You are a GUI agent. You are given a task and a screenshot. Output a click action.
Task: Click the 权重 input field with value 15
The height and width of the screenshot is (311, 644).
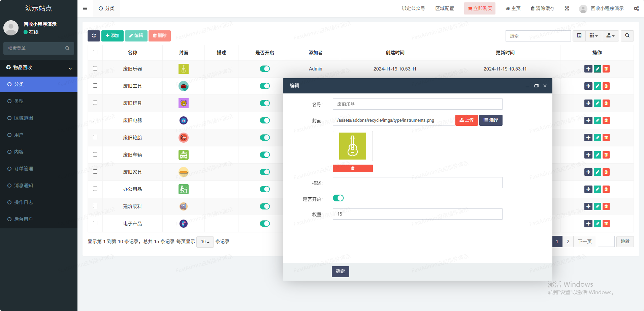[417, 214]
